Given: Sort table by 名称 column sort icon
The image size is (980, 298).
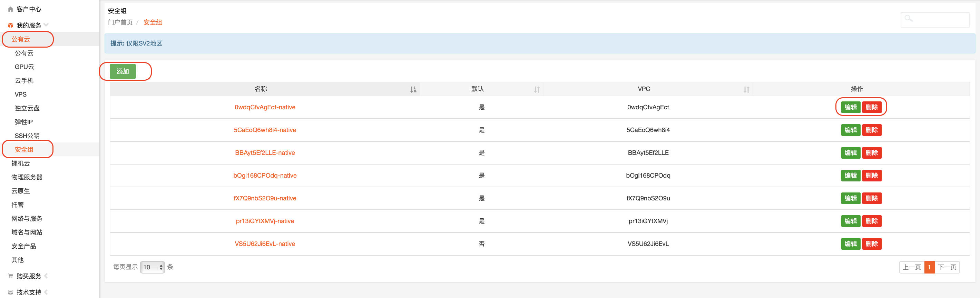Looking at the screenshot, I should [x=413, y=89].
